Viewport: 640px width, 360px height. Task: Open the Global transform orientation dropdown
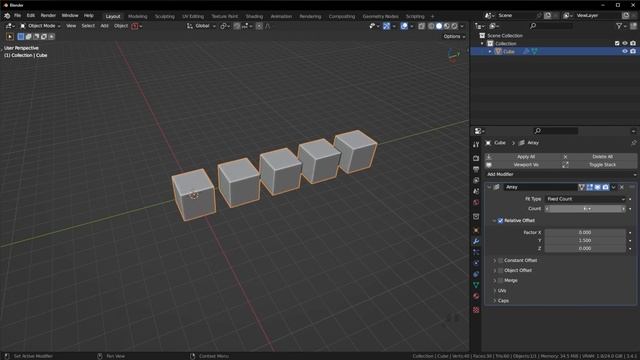[201, 26]
